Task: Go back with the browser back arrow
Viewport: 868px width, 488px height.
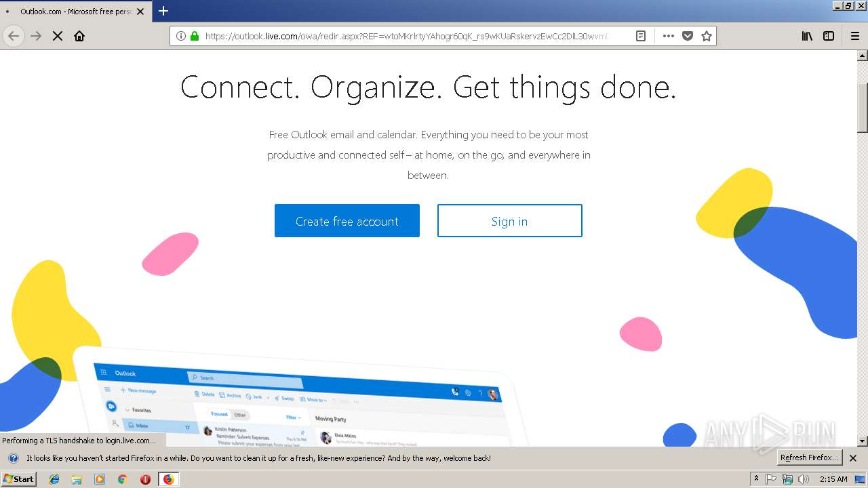Action: click(x=14, y=36)
